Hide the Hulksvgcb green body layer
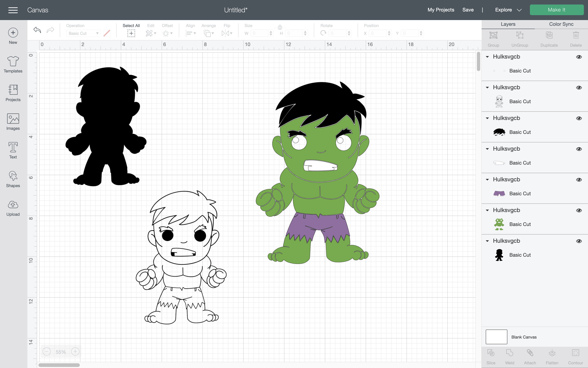 [x=579, y=210]
